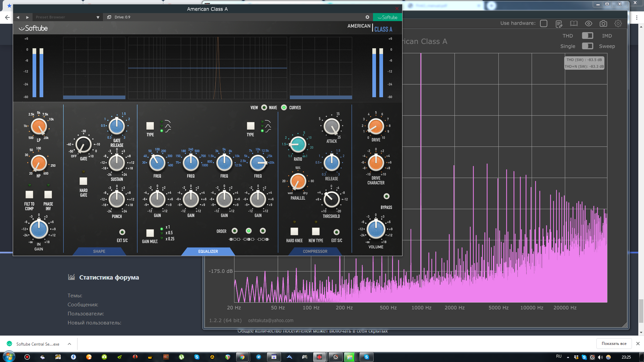
Task: Toggle PHASE INV button
Action: coord(48,195)
